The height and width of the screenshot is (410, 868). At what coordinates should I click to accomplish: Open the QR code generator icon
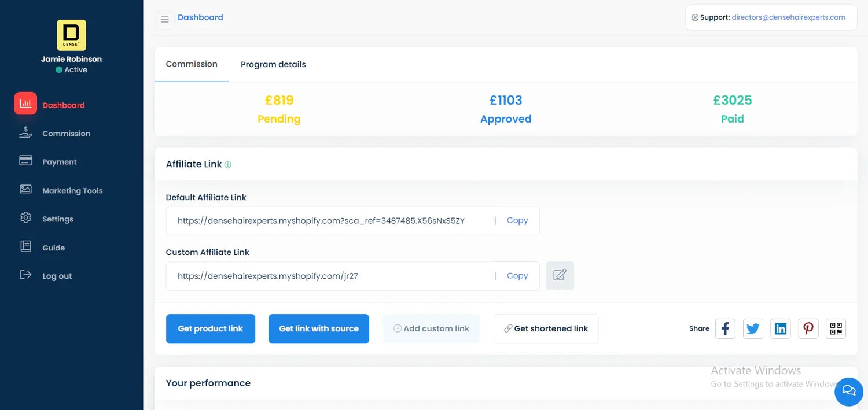tap(836, 328)
